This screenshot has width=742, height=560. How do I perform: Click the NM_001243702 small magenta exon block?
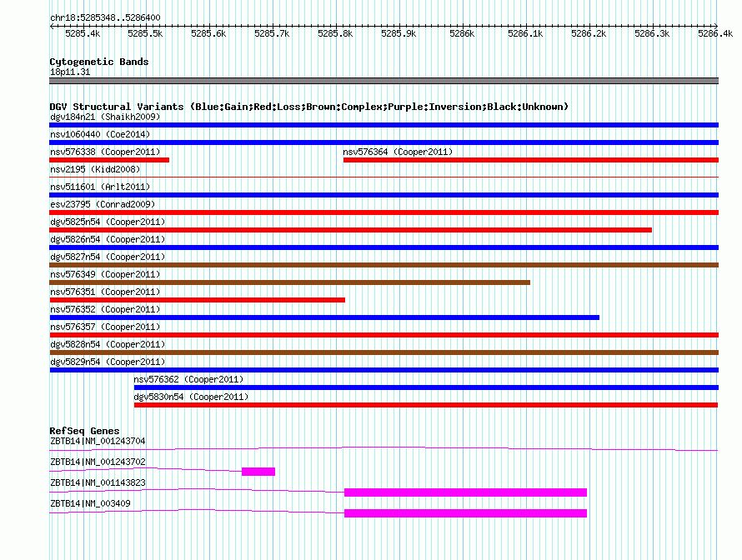click(x=258, y=472)
